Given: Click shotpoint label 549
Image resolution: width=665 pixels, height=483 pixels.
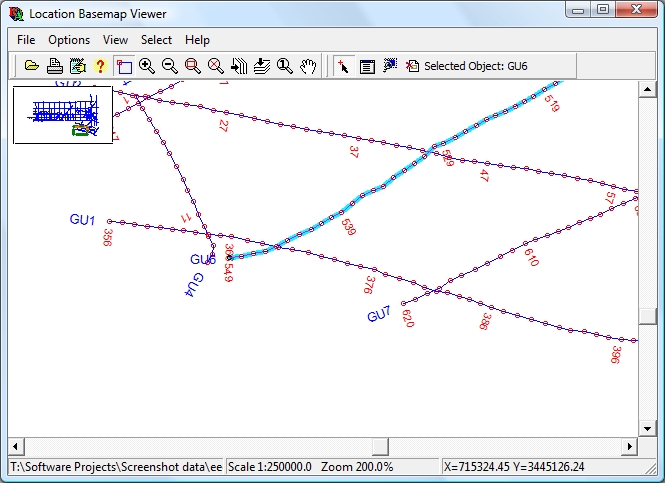Looking at the screenshot, I should pyautogui.click(x=229, y=273).
